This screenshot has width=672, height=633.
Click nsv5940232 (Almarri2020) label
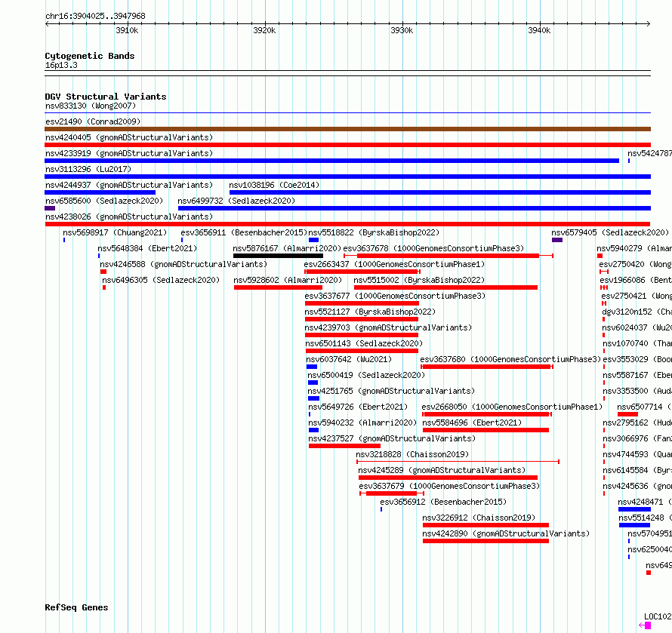pos(362,423)
